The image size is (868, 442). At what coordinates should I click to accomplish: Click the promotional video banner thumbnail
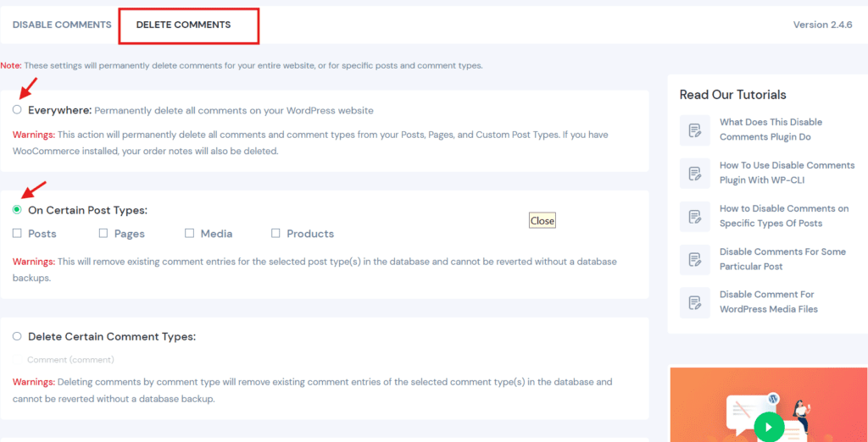point(769,405)
